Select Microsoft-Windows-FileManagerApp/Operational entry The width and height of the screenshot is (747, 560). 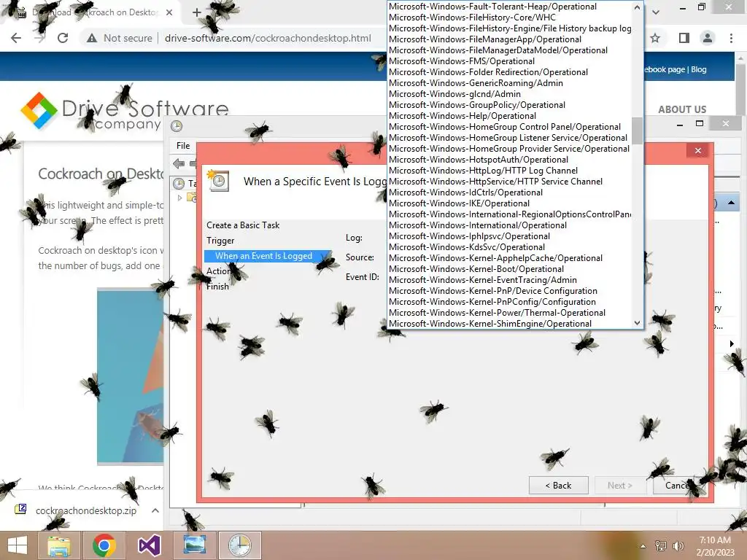[x=510, y=39]
